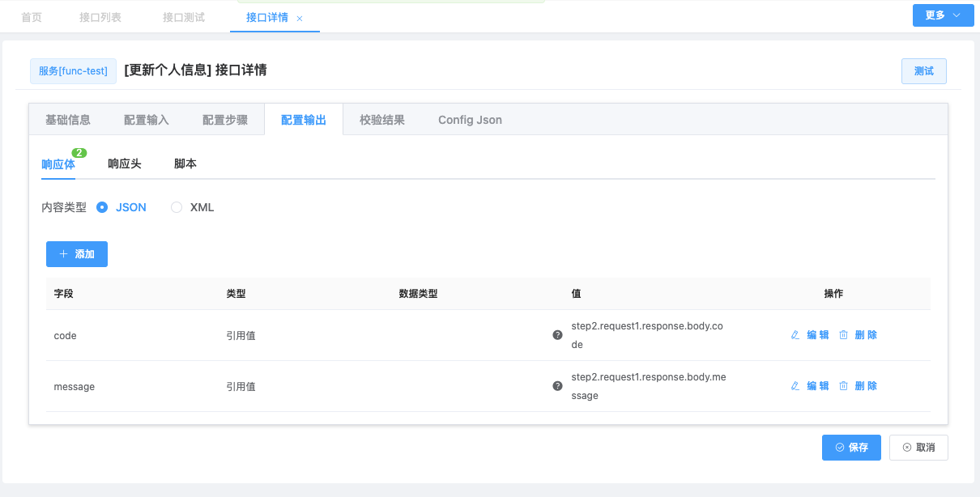Click the edit pencil icon for code
Screen dimensions: 980x497
795,335
